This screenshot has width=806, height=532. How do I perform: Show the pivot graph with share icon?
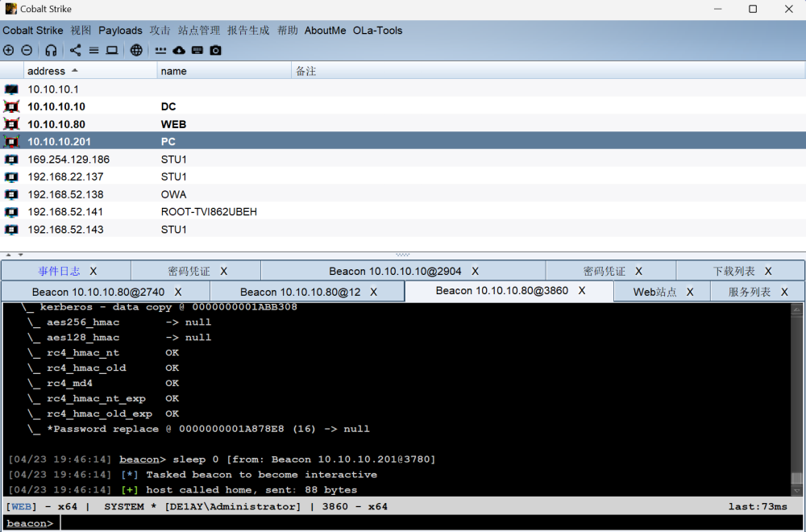tap(75, 50)
